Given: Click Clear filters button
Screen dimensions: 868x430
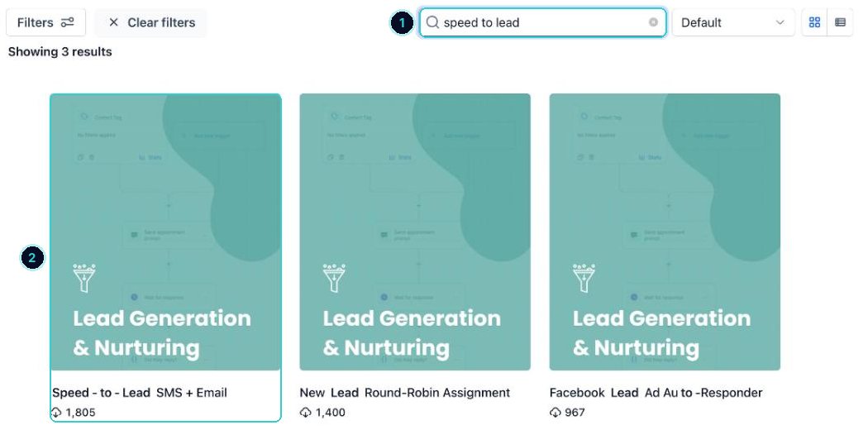Looking at the screenshot, I should pos(151,22).
